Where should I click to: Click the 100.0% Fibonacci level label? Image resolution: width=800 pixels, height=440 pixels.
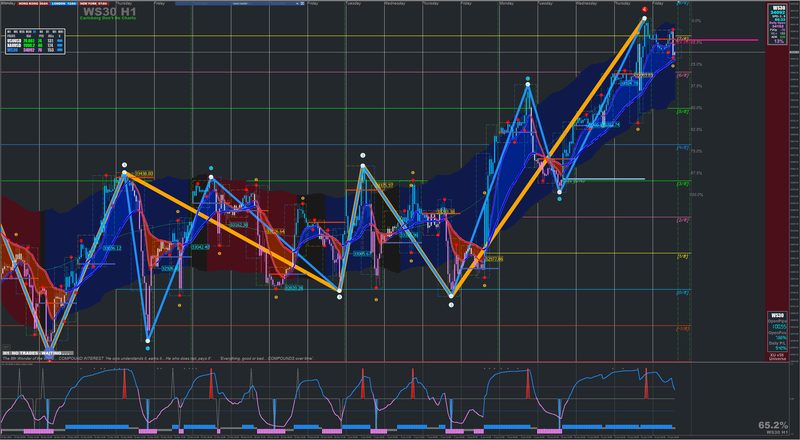[x=696, y=194]
